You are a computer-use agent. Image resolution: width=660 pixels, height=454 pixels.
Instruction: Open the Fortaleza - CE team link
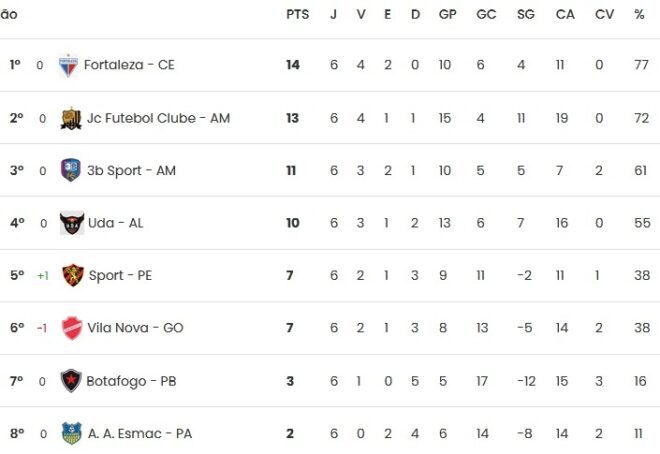[x=129, y=65]
